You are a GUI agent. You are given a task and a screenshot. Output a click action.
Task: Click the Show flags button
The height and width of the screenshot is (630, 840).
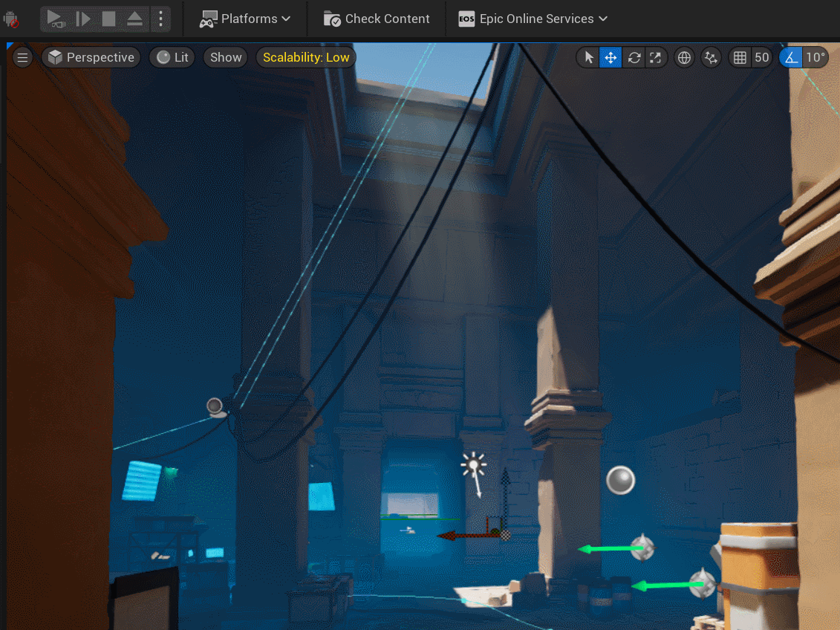[x=226, y=57]
